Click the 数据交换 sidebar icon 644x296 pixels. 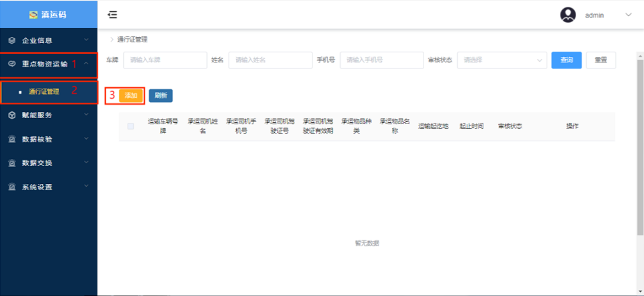(x=11, y=163)
